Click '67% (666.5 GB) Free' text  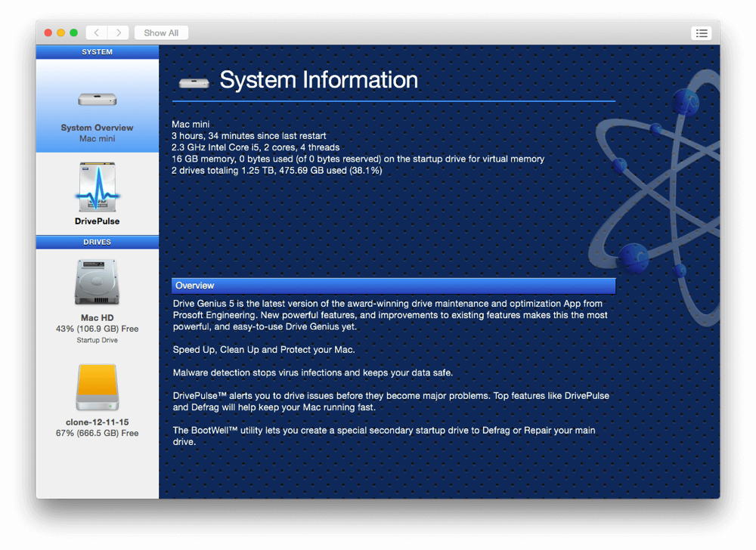tap(97, 433)
